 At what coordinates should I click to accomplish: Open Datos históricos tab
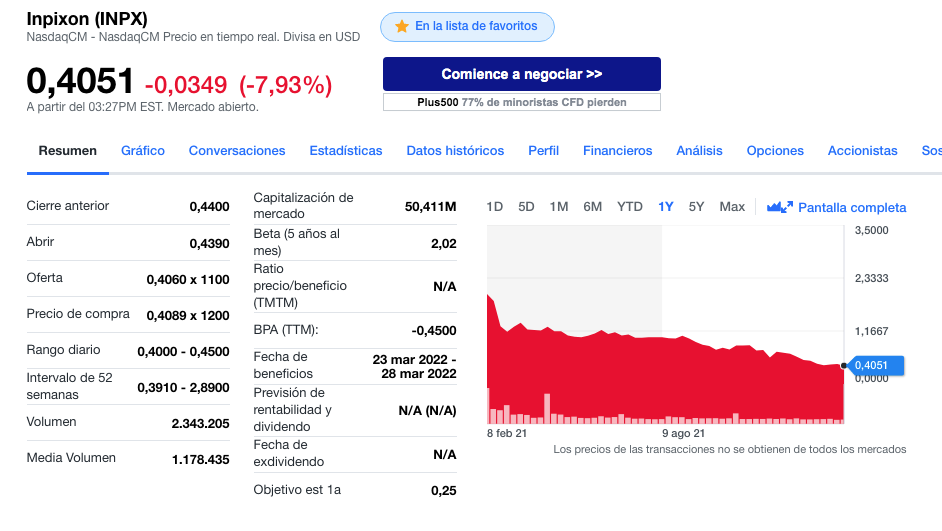[455, 151]
